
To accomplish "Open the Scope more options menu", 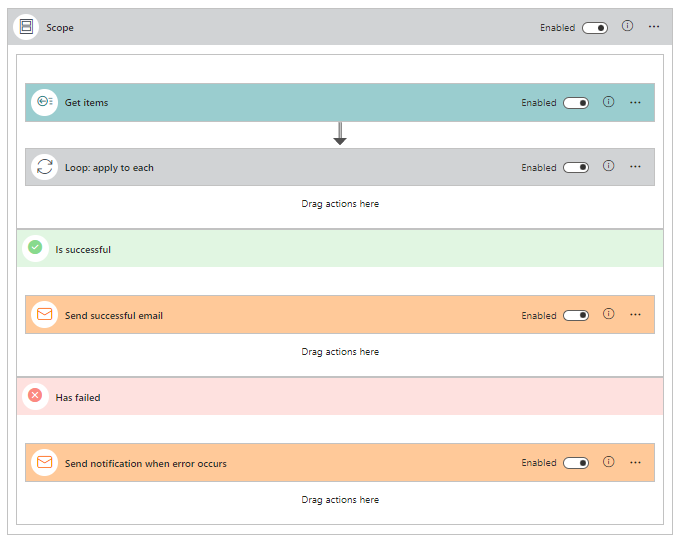I will pos(654,27).
